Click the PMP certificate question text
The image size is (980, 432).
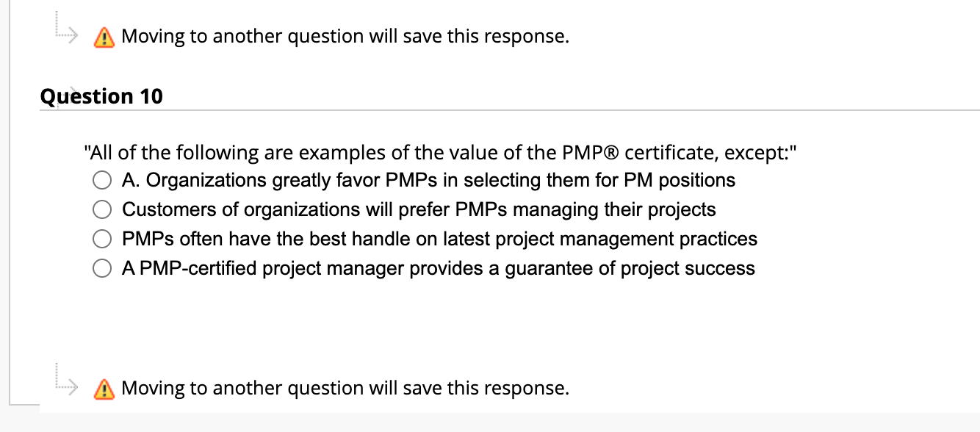coord(441,153)
